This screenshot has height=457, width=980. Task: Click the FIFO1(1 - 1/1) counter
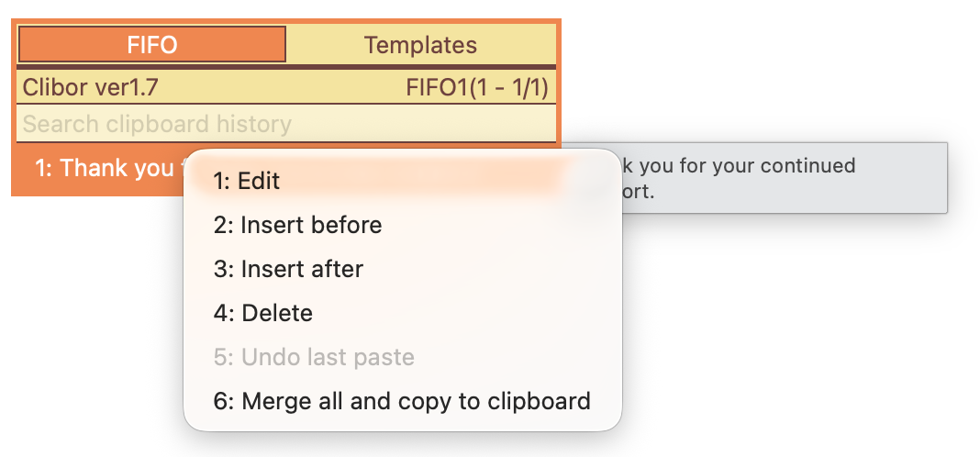[477, 87]
